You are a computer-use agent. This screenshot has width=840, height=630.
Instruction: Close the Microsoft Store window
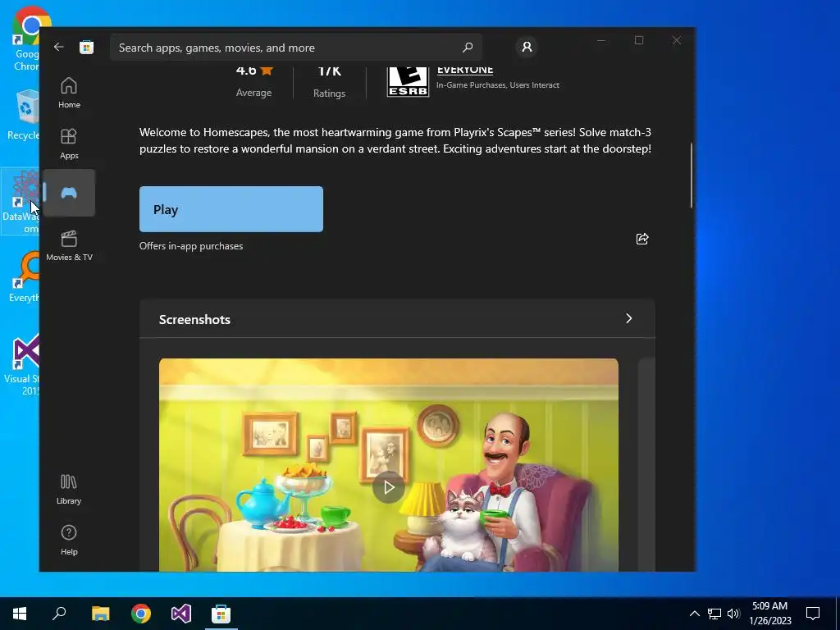click(x=677, y=40)
